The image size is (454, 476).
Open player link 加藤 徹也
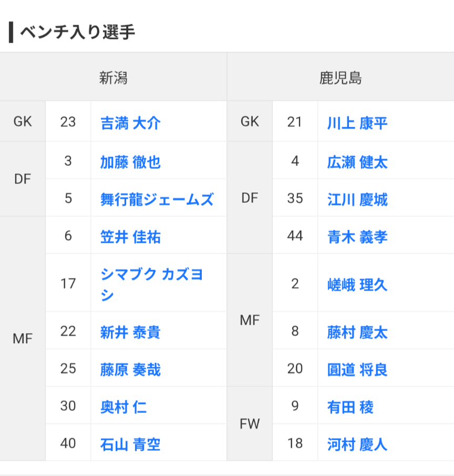pos(130,162)
